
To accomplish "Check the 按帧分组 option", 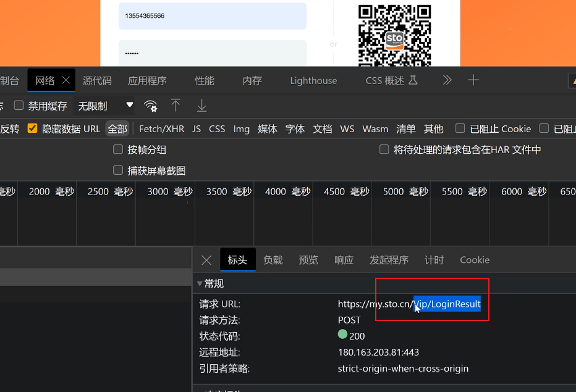I will [118, 149].
